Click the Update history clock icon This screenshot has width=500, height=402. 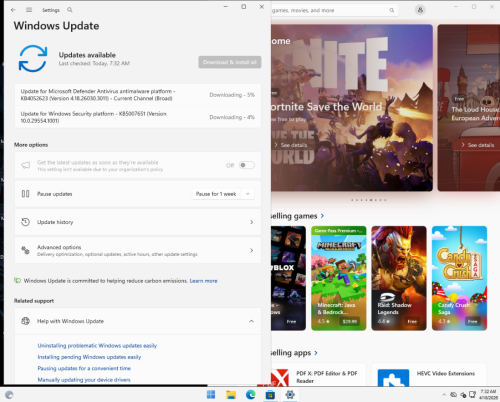click(x=25, y=222)
